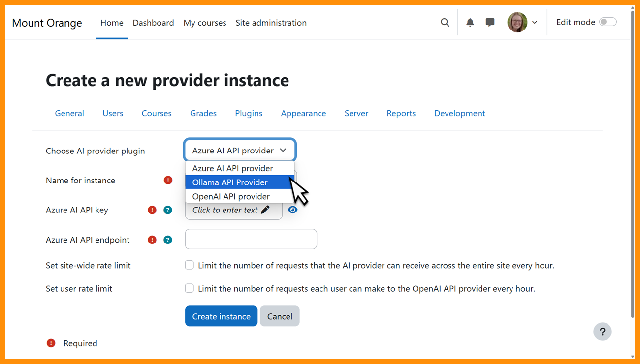Open the messages speech bubble icon
The image size is (640, 364).
pyautogui.click(x=490, y=22)
